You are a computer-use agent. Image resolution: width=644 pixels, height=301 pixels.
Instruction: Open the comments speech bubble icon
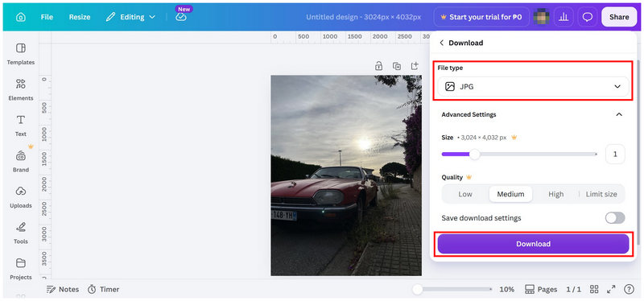588,17
